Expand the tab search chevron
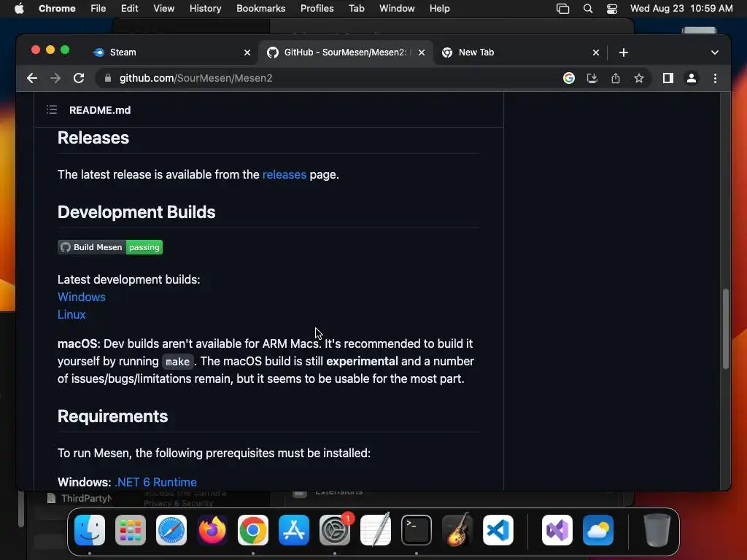Screen dimensions: 747x560 point(715,52)
